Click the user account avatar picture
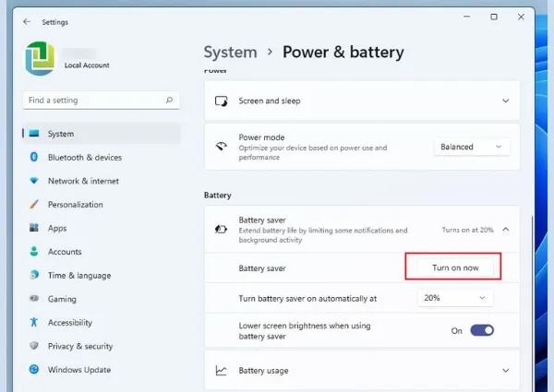The height and width of the screenshot is (392, 554). 40,59
